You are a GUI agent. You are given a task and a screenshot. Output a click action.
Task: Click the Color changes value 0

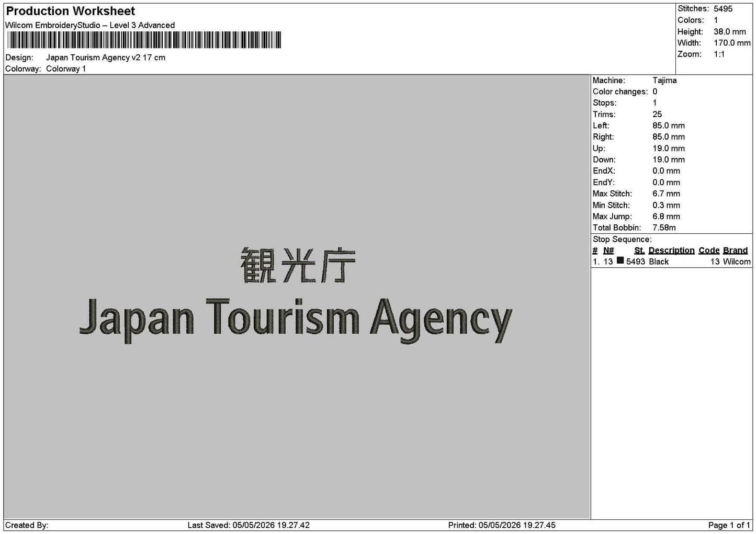pyautogui.click(x=655, y=92)
